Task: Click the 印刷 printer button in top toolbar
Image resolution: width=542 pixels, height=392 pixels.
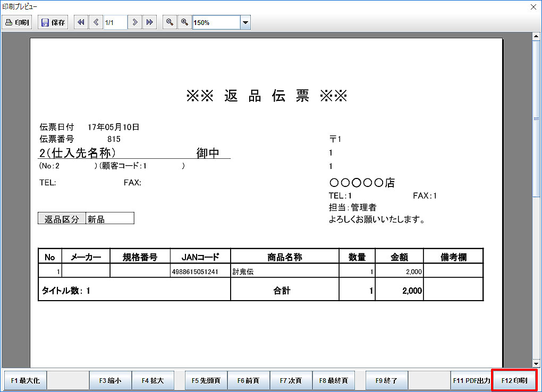Action: (x=18, y=22)
